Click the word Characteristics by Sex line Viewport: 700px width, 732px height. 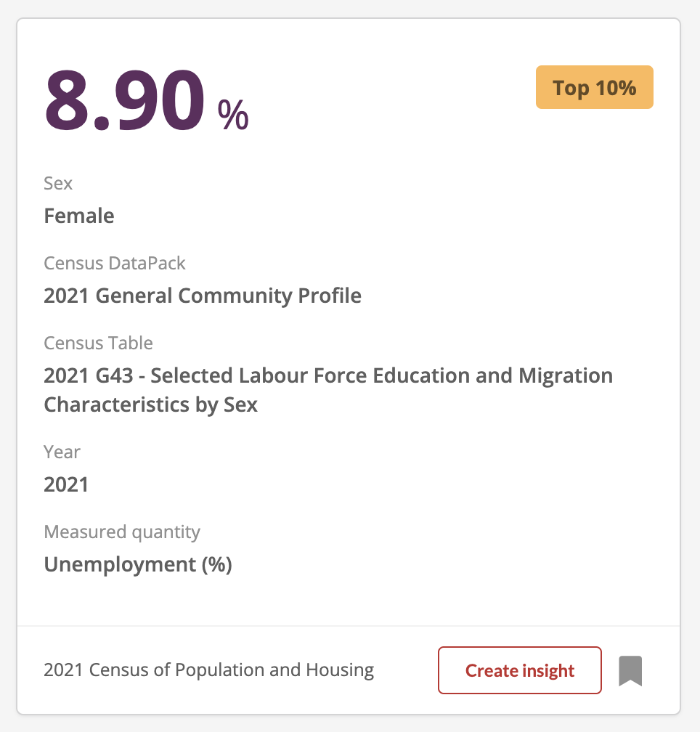(x=151, y=404)
